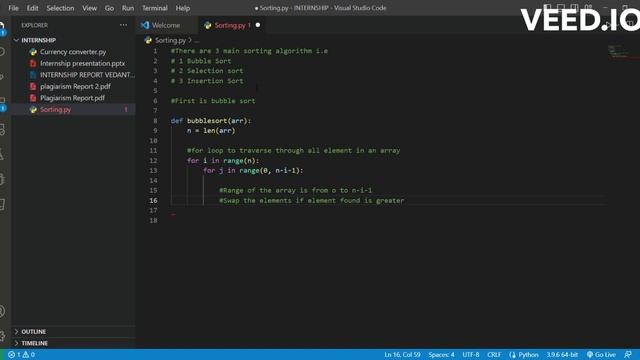The height and width of the screenshot is (360, 640).
Task: Open the Go menu
Action: click(x=109, y=8)
